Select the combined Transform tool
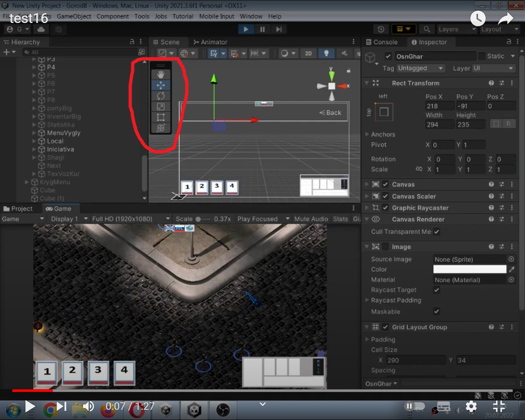 point(161,128)
